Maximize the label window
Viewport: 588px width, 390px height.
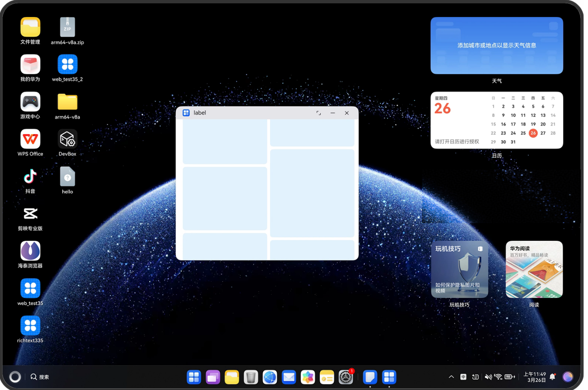coord(318,113)
